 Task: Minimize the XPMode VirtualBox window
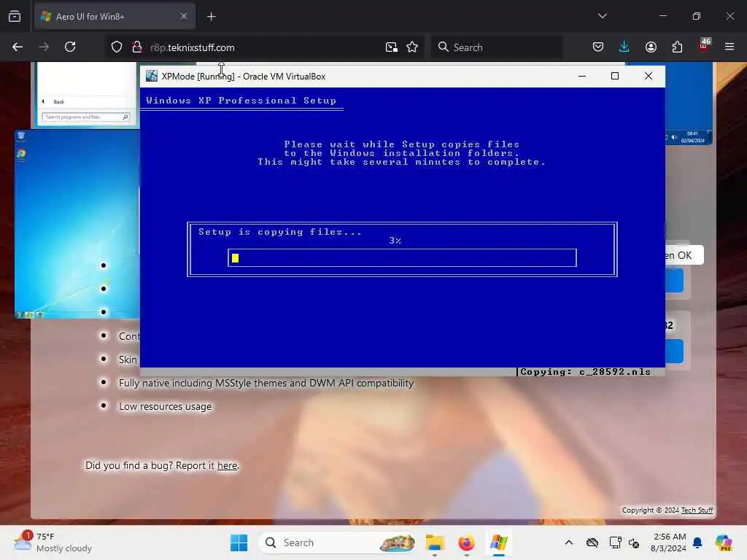tap(581, 76)
